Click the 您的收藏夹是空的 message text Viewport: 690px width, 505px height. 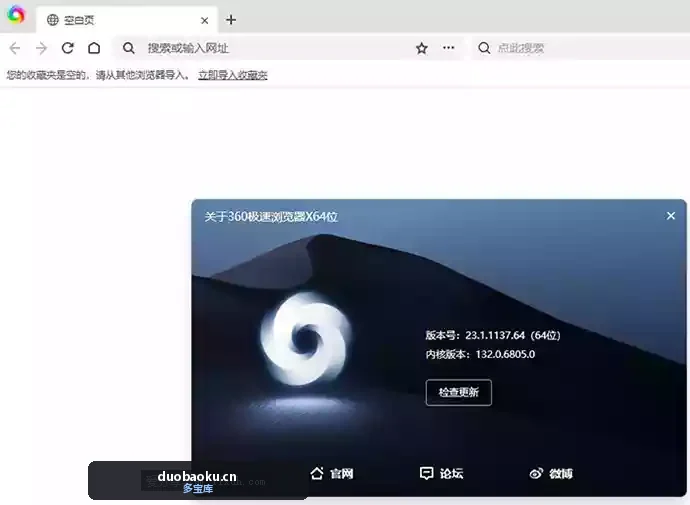pyautogui.click(x=98, y=75)
